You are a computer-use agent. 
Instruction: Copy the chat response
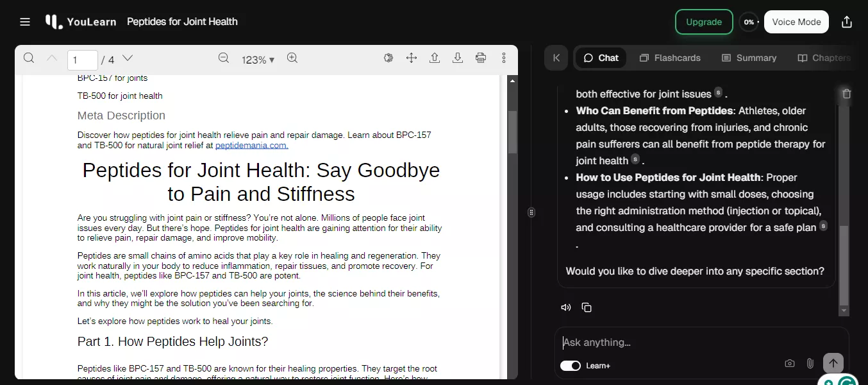pyautogui.click(x=587, y=307)
